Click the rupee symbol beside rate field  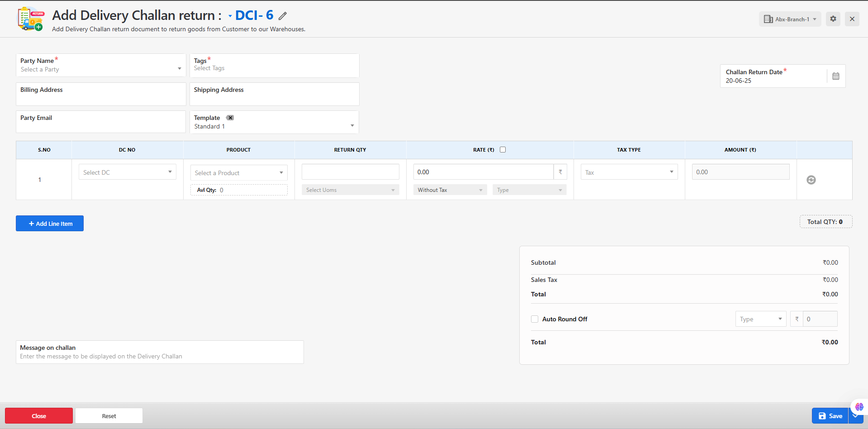click(x=560, y=172)
